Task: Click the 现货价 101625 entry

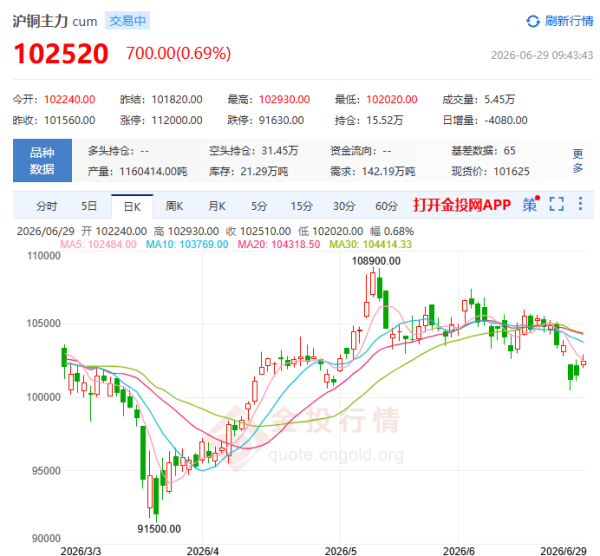Action: click(x=490, y=171)
